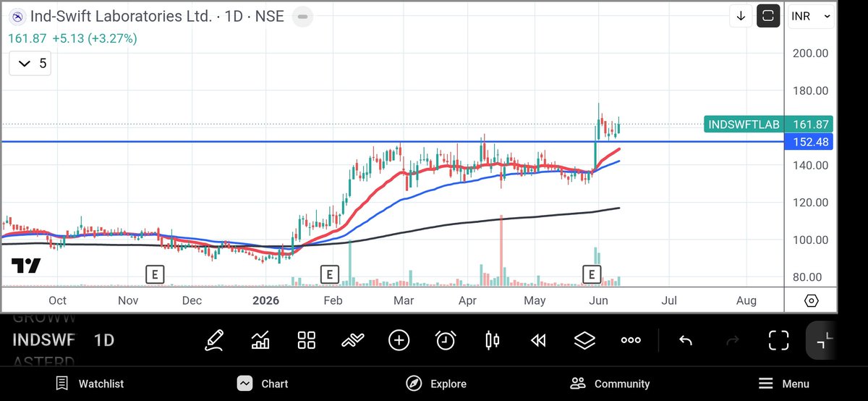
Task: Switch to the Chart tab
Action: coord(263,384)
